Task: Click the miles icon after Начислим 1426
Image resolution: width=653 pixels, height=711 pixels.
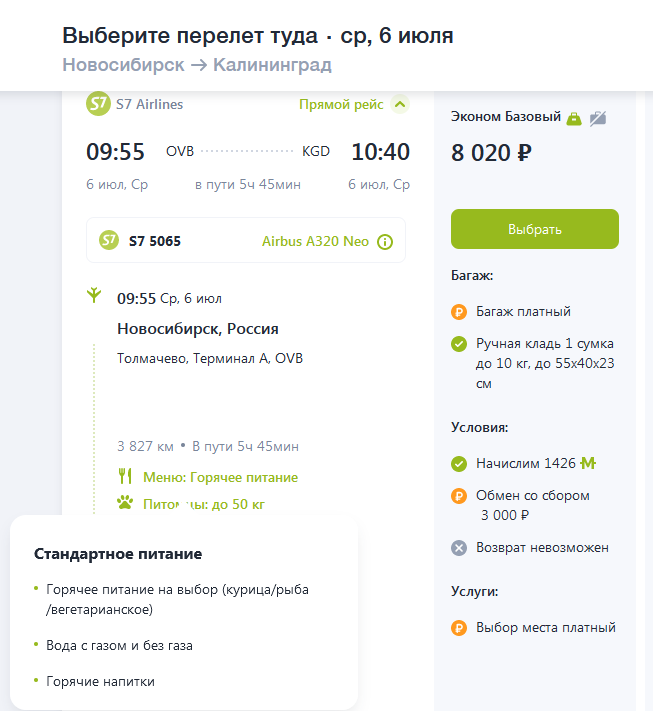Action: click(588, 463)
